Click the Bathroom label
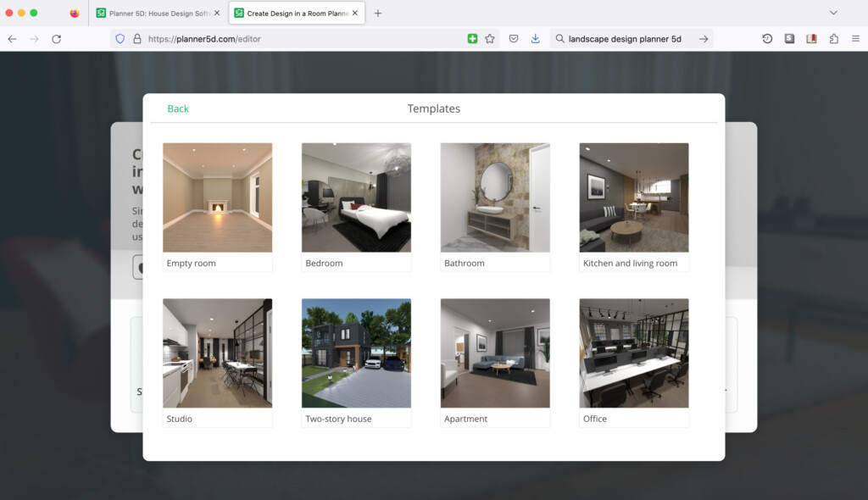Screen dimensions: 868x500 (464, 263)
